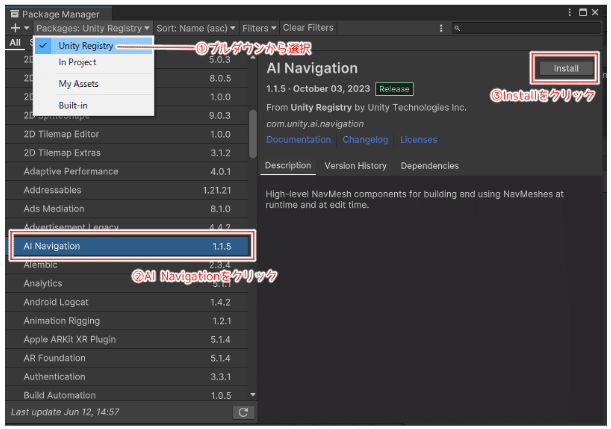Click the Package Manager tab icon
The image size is (611, 429).
pyautogui.click(x=14, y=14)
